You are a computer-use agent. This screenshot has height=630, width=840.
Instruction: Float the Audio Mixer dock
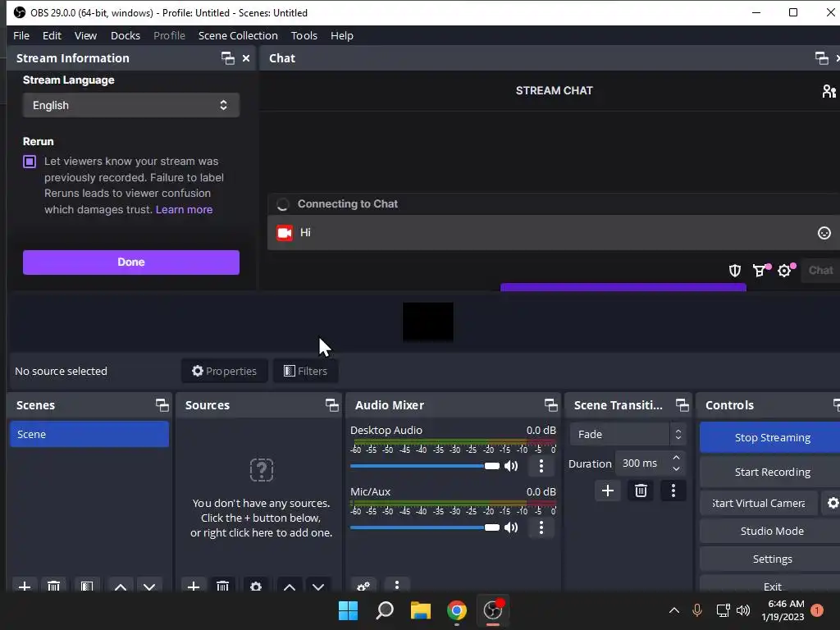(550, 405)
